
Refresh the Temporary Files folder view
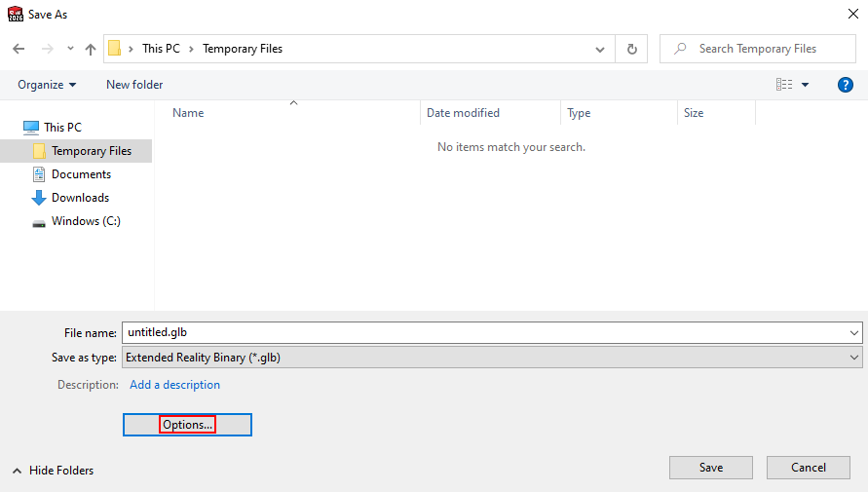pyautogui.click(x=632, y=49)
